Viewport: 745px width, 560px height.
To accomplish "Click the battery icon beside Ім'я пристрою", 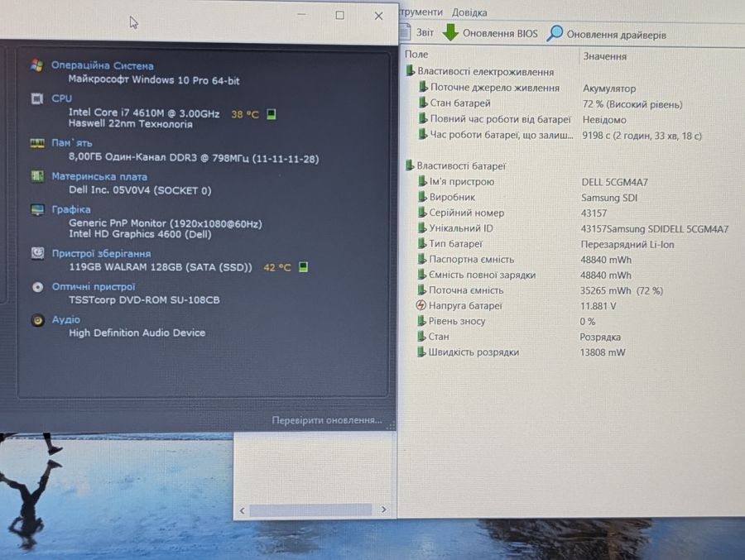I will click(x=422, y=181).
